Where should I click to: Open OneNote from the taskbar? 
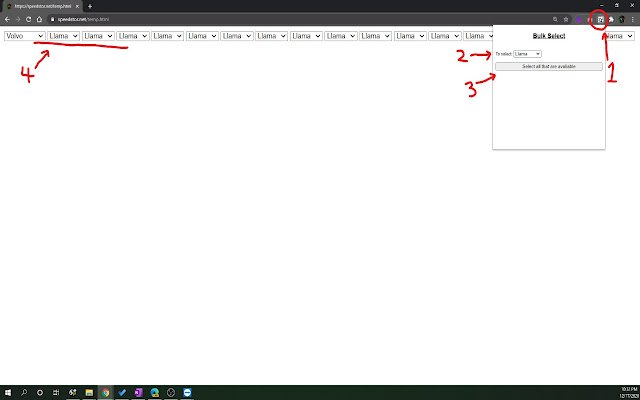(x=138, y=393)
